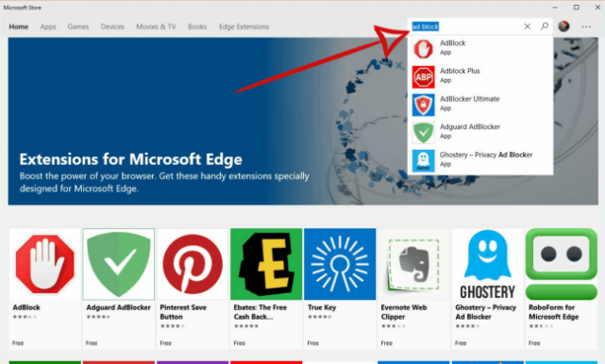
Task: Open the user profile avatar
Action: 563,26
